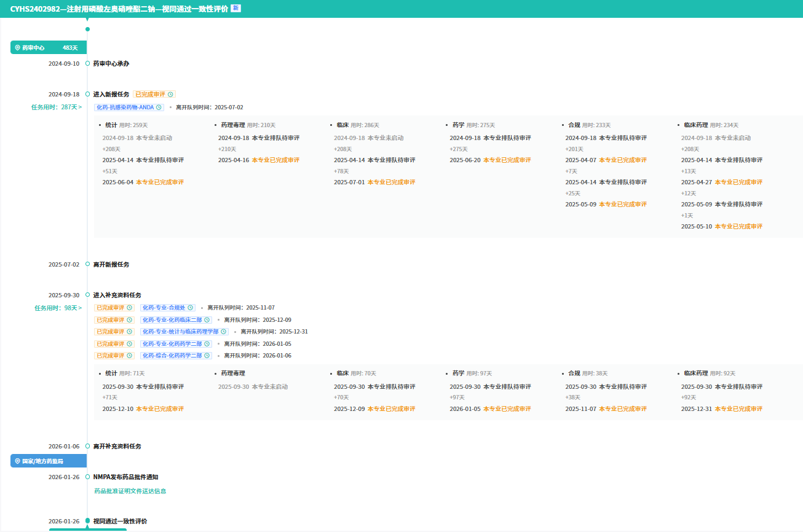
Task: Collapse the 国家/地方药监局 section header
Action: pyautogui.click(x=48, y=461)
